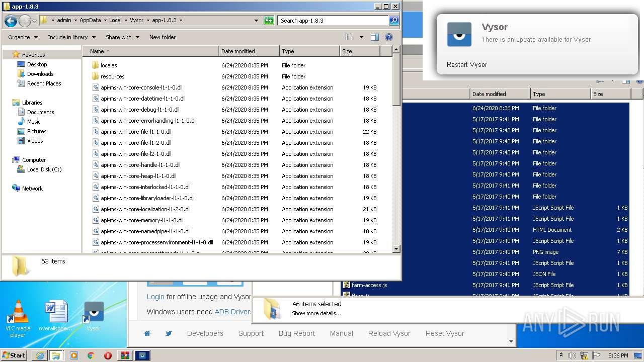Sort by Date modified column in front window

pos(249,51)
